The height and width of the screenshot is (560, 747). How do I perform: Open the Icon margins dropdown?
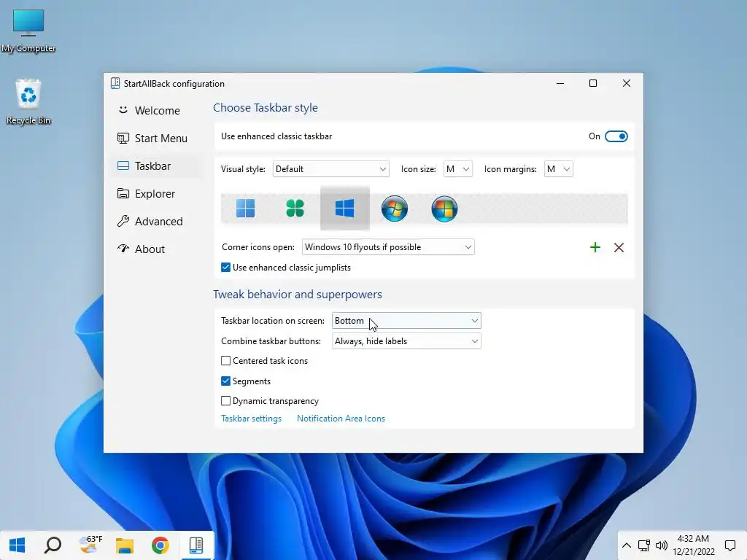tap(558, 169)
